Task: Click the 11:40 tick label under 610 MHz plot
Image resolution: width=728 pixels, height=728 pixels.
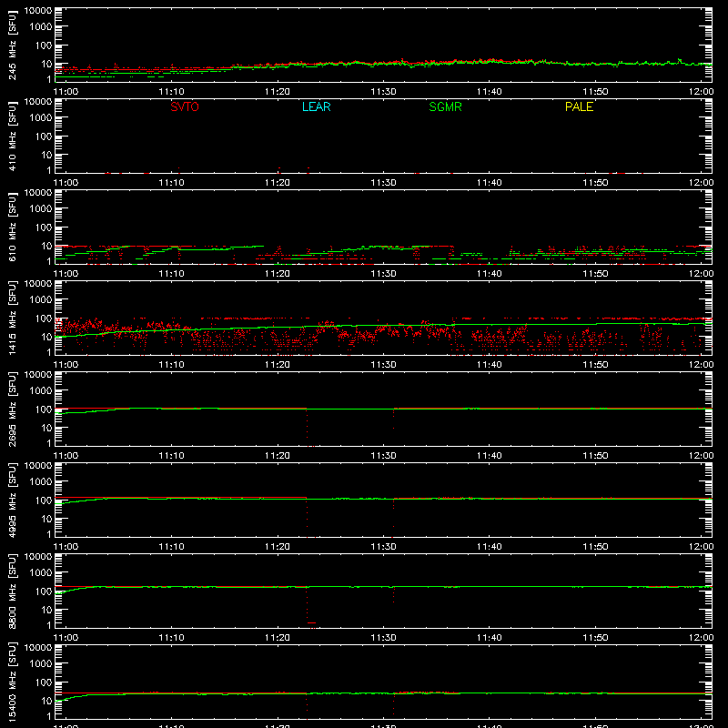Action: pos(490,274)
